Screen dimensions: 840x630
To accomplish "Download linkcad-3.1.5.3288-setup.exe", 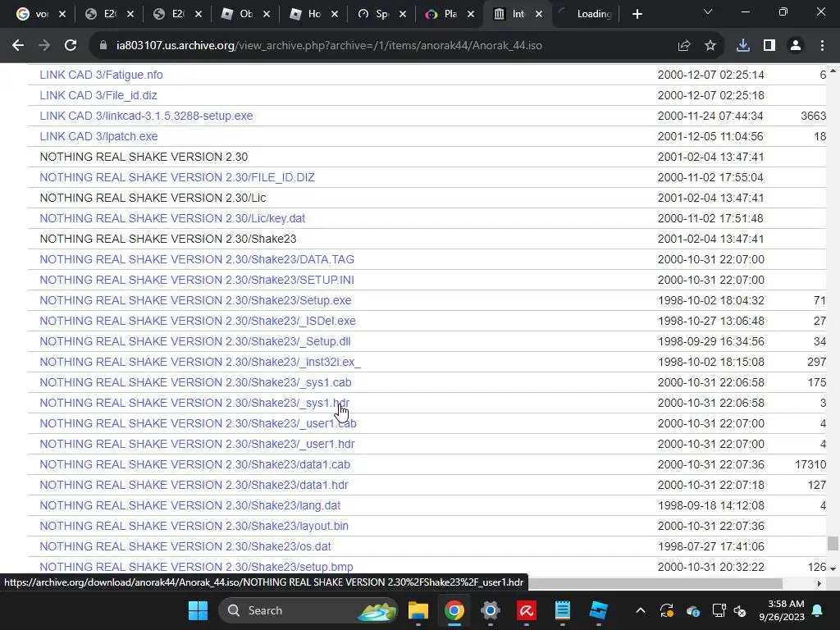I will pos(146,116).
